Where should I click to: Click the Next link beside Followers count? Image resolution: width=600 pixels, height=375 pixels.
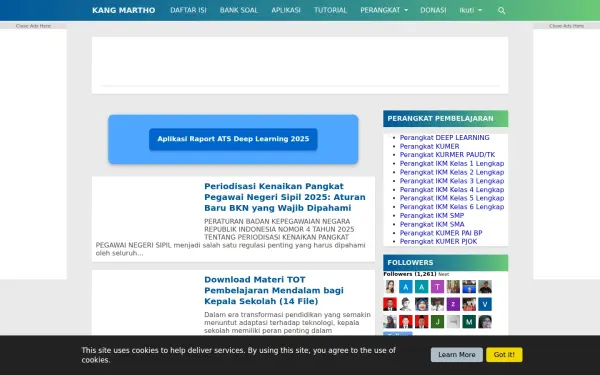coord(443,274)
